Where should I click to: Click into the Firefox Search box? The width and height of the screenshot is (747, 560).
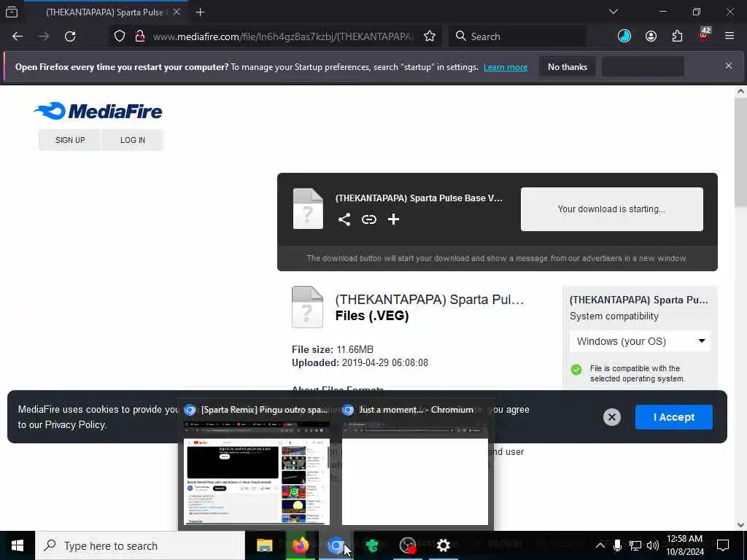[x=517, y=36]
